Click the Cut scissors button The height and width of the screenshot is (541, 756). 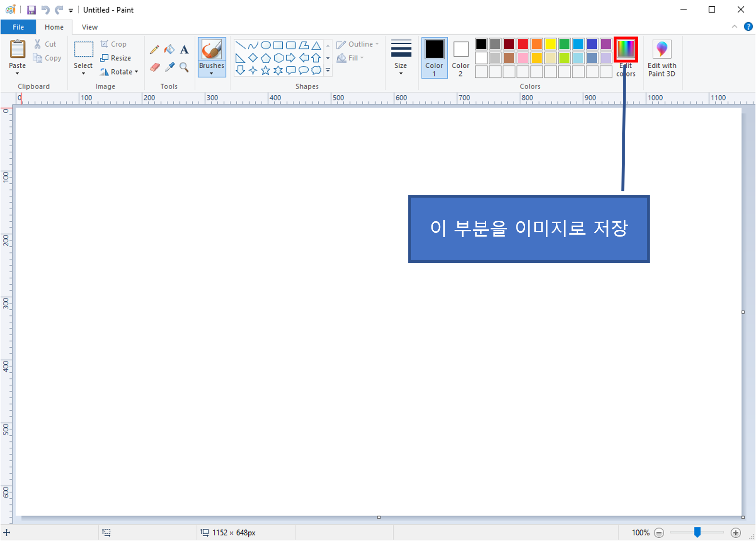pos(45,44)
